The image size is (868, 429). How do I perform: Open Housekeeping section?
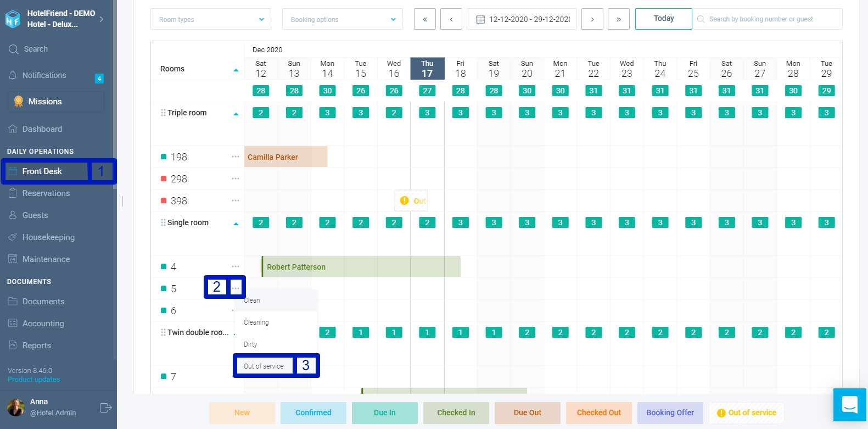(48, 237)
